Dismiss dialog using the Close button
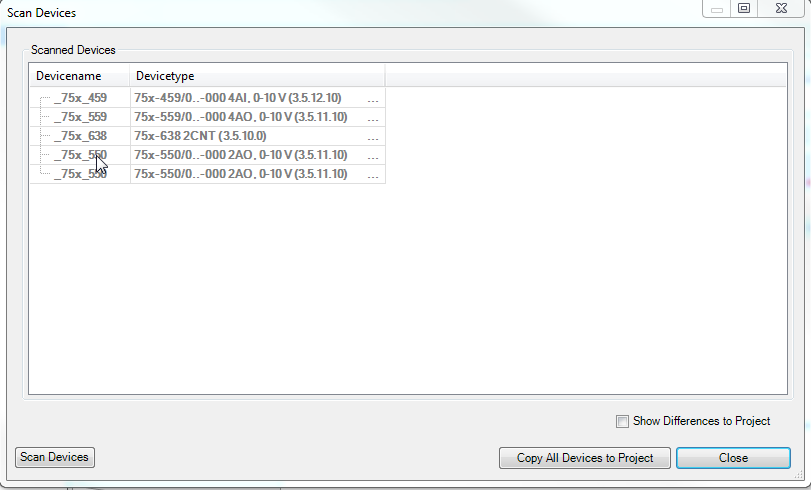 pos(733,458)
